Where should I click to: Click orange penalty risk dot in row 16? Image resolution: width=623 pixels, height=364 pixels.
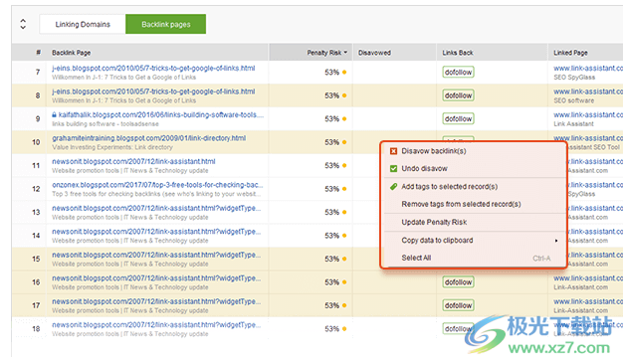344,282
